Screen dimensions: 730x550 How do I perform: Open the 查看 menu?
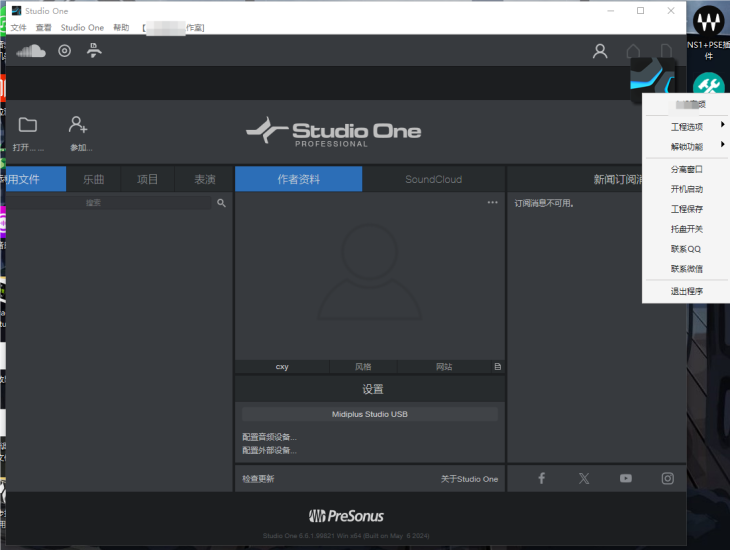coord(43,27)
